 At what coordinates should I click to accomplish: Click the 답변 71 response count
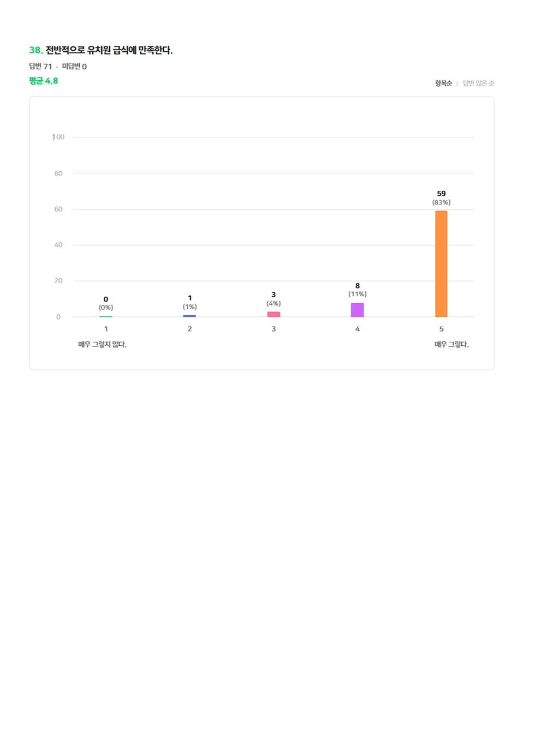point(40,67)
